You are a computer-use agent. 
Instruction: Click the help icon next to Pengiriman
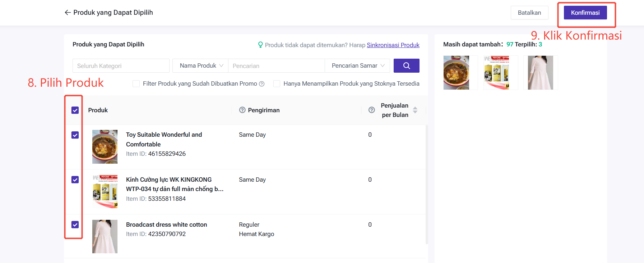242,110
